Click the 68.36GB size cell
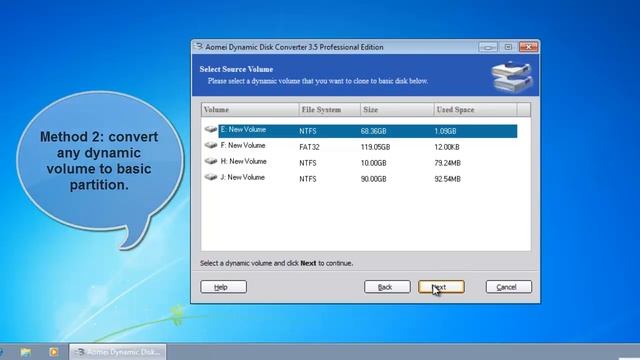 (373, 131)
